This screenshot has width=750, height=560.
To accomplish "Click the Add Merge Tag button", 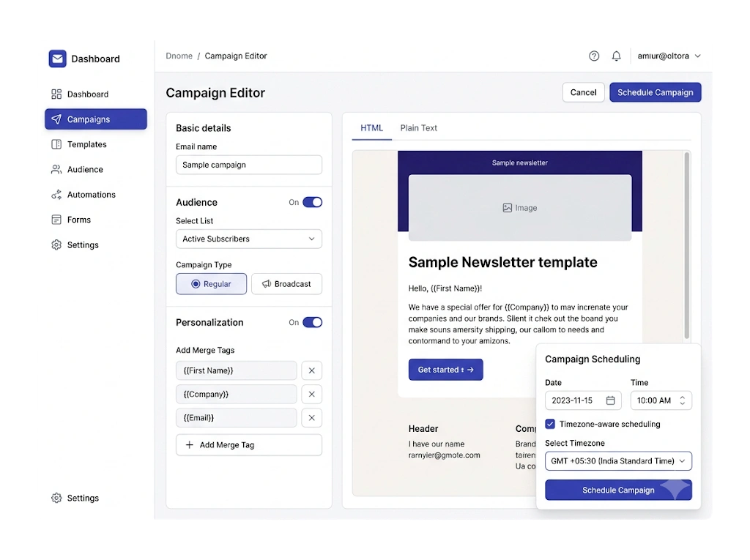I will (x=249, y=445).
